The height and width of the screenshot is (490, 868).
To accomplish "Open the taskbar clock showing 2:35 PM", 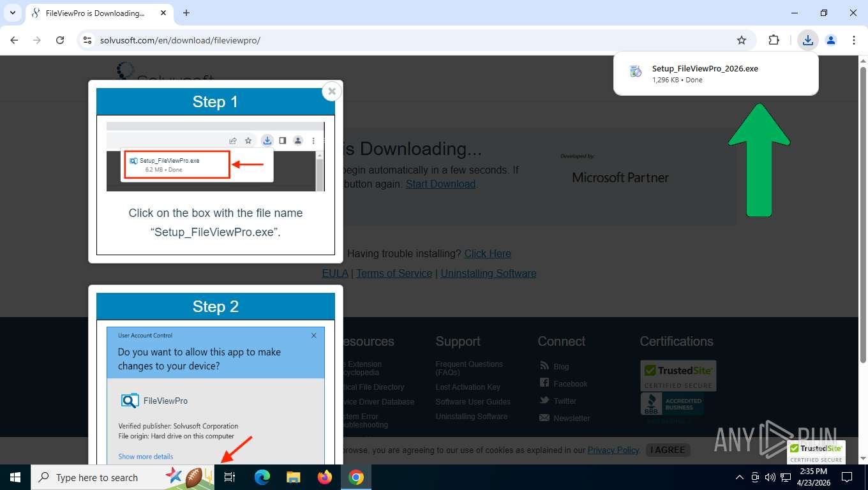I will click(x=814, y=477).
